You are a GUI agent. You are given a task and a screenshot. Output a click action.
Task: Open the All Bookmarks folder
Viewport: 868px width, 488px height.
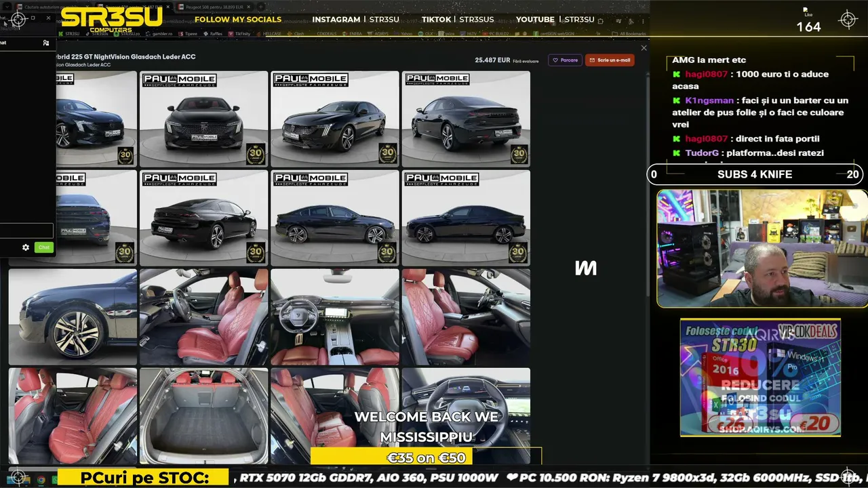click(x=629, y=33)
